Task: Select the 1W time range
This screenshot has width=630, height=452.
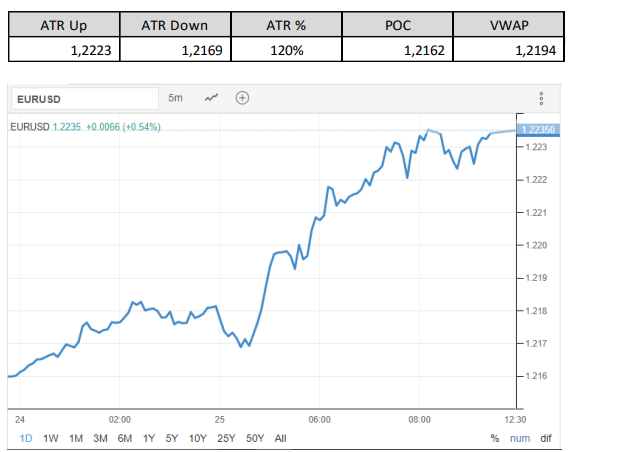Action: click(x=50, y=438)
